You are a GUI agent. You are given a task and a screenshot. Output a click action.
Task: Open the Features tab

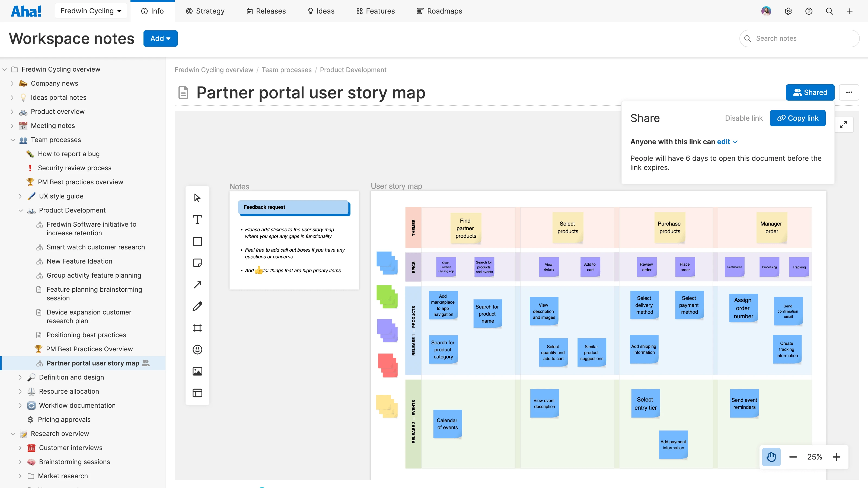(375, 11)
